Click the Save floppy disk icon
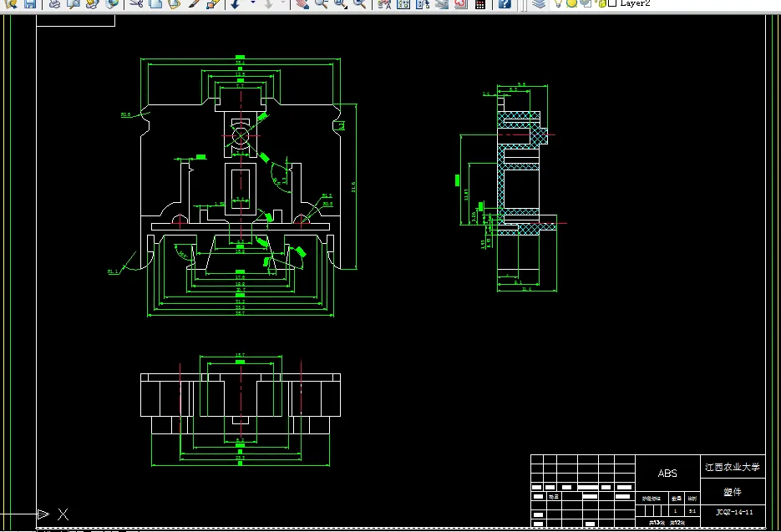Viewport: 781px width, 532px height. pyautogui.click(x=30, y=3)
